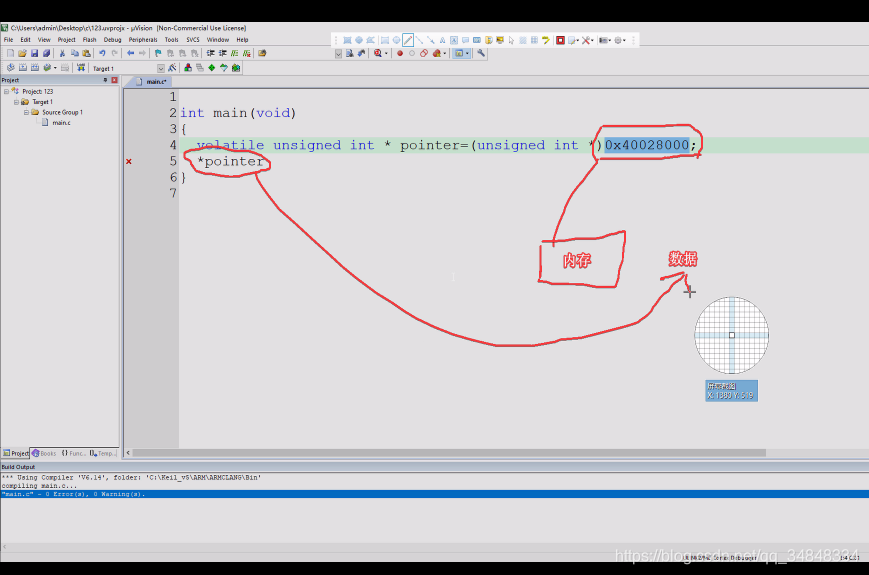The height and width of the screenshot is (575, 869).
Task: Build the target
Action: 23,68
